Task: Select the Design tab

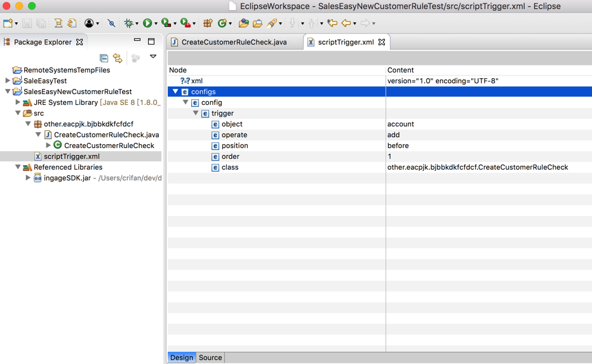Action: [182, 358]
